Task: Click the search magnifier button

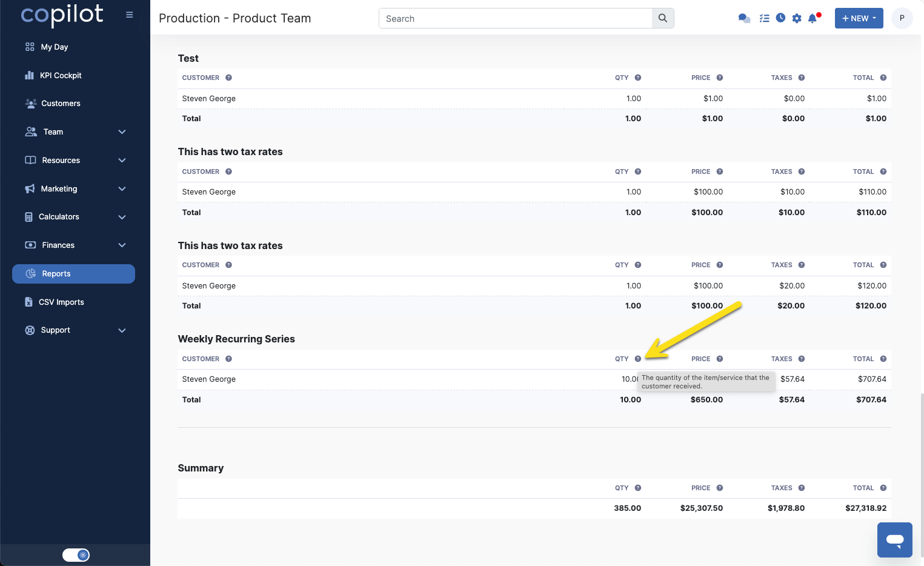Action: (663, 18)
